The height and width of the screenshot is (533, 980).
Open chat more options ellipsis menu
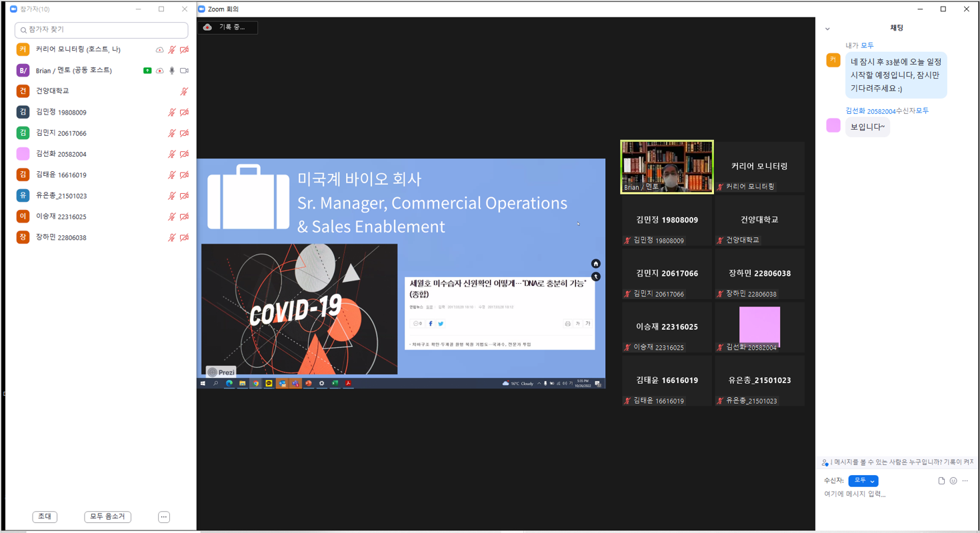(965, 480)
